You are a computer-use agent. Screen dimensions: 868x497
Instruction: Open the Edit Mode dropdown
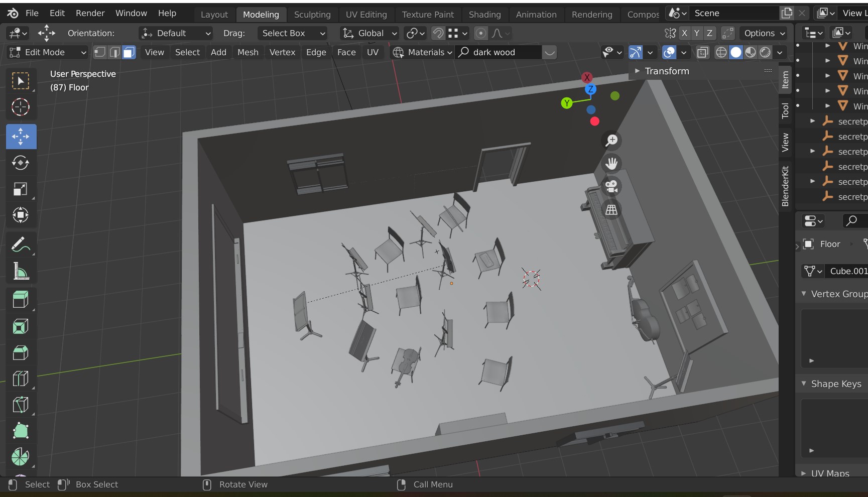[48, 52]
